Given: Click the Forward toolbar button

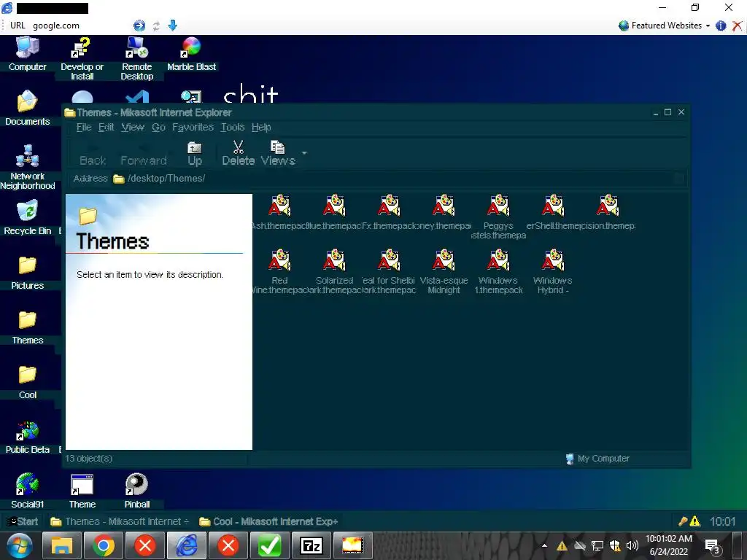Looking at the screenshot, I should [144, 153].
